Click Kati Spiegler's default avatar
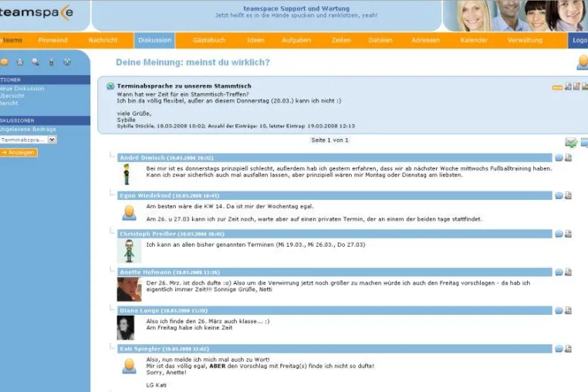Image resolution: width=588 pixels, height=392 pixels. click(130, 366)
